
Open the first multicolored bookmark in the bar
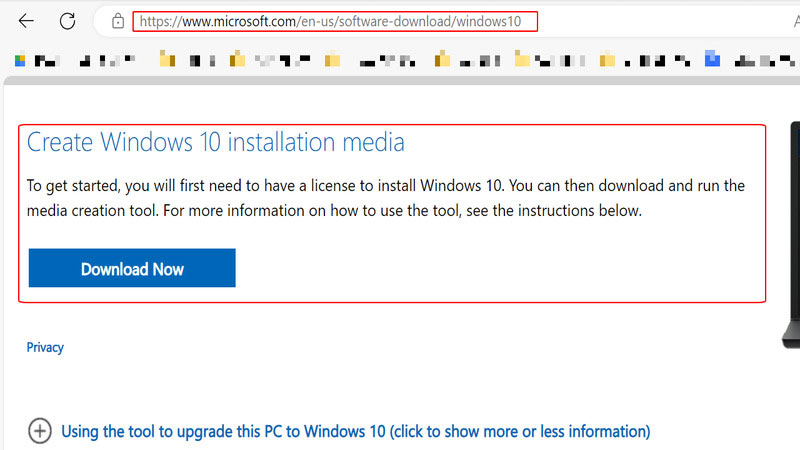19,60
